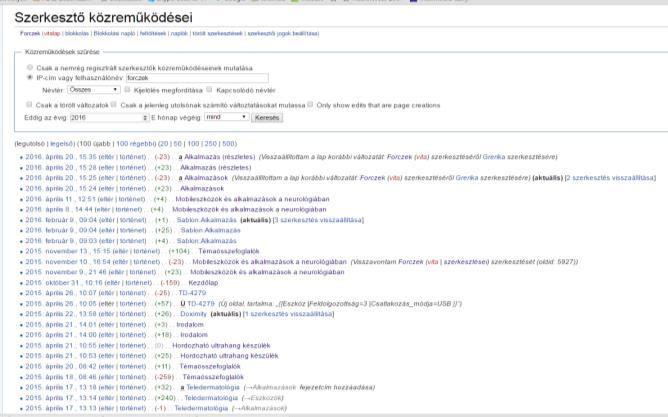Go to 'legelső' contributions page
The height and width of the screenshot is (417, 668).
pyautogui.click(x=62, y=144)
